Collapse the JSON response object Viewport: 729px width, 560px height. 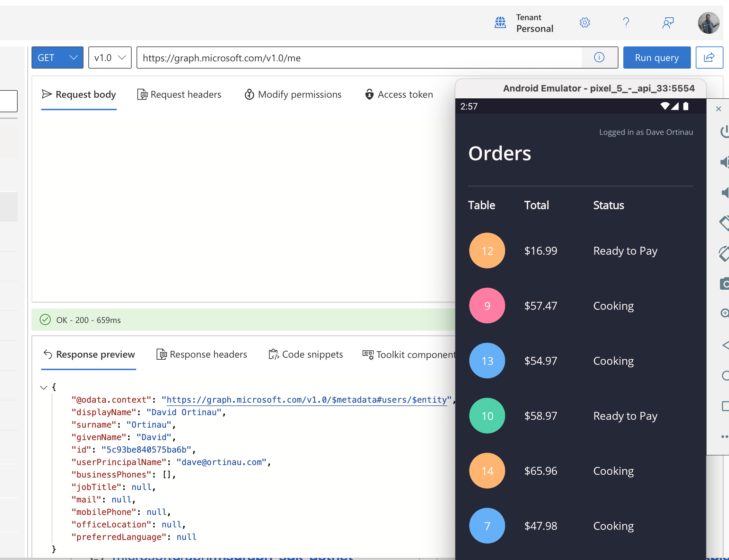[44, 387]
